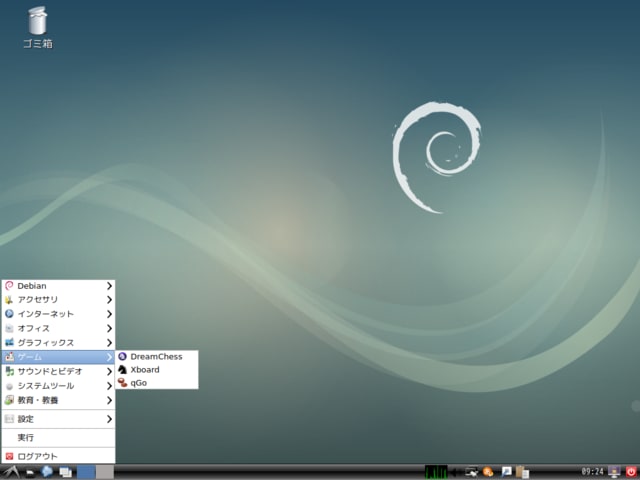Open the Debian menu category
Viewport: 640px width, 480px height.
click(58, 286)
